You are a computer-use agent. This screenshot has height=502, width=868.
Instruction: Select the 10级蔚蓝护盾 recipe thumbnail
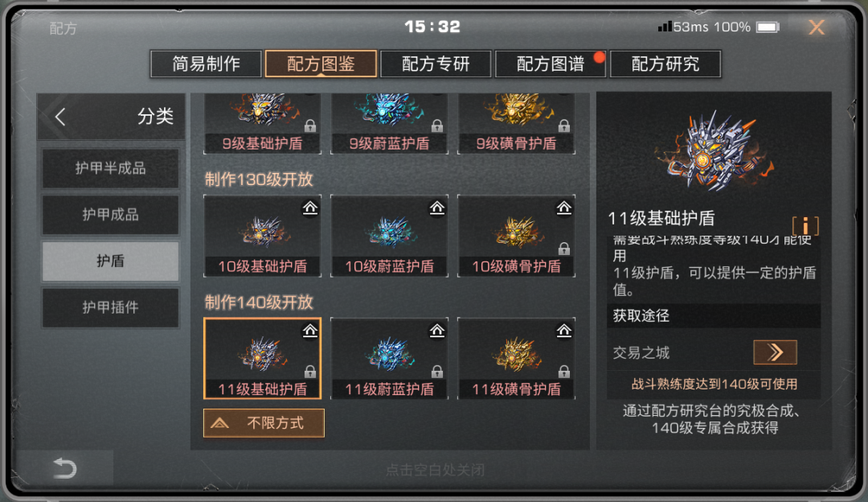(x=389, y=236)
